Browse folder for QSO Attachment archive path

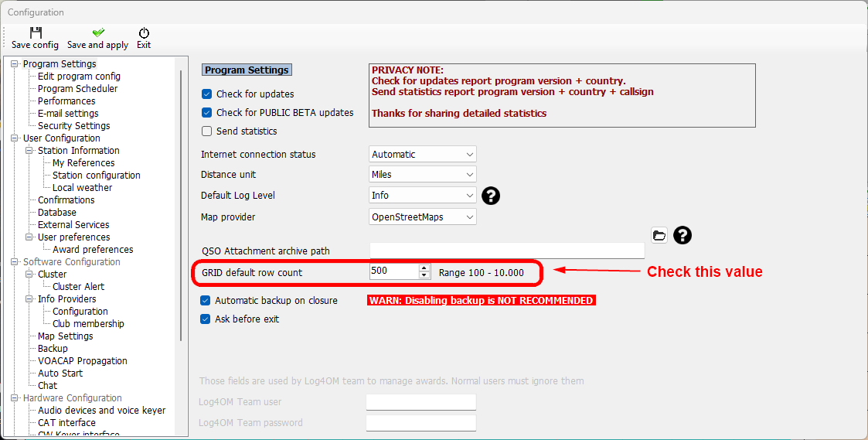(x=659, y=235)
